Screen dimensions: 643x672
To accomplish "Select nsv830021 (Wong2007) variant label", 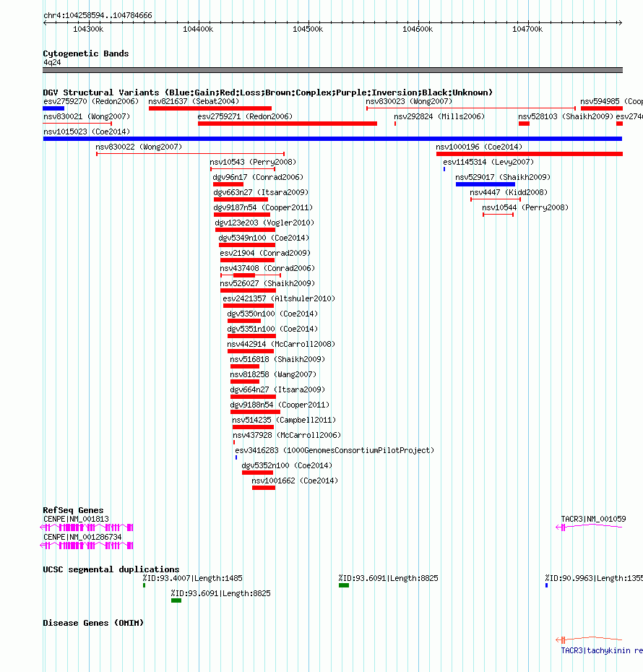I will [87, 116].
